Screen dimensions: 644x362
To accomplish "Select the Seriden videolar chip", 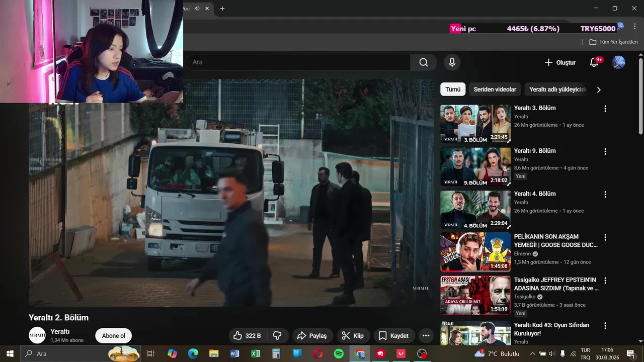I will 495,89.
